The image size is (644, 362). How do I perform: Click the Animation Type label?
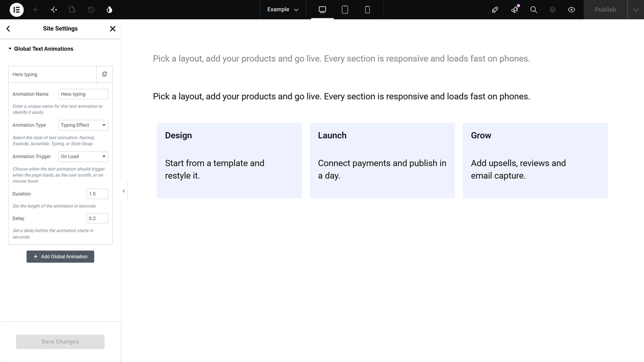point(29,125)
